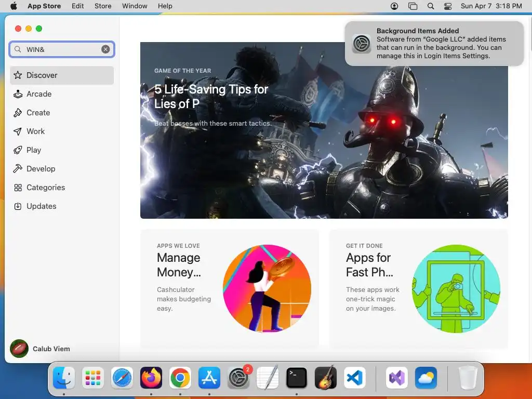Viewport: 532px width, 399px height.
Task: Open the Trash in the Dock
Action: (468, 378)
